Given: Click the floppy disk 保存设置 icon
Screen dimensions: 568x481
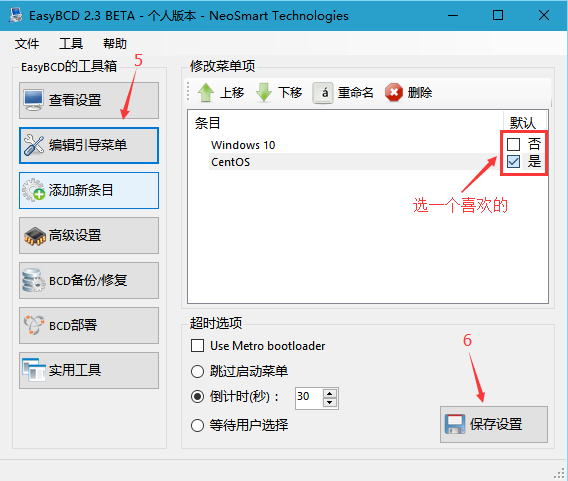Looking at the screenshot, I should point(455,424).
